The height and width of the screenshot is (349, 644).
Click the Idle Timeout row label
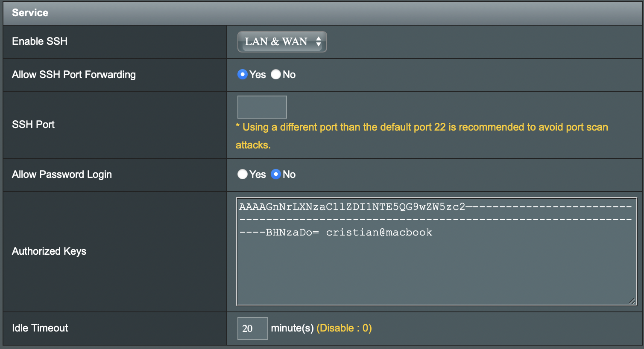(40, 328)
